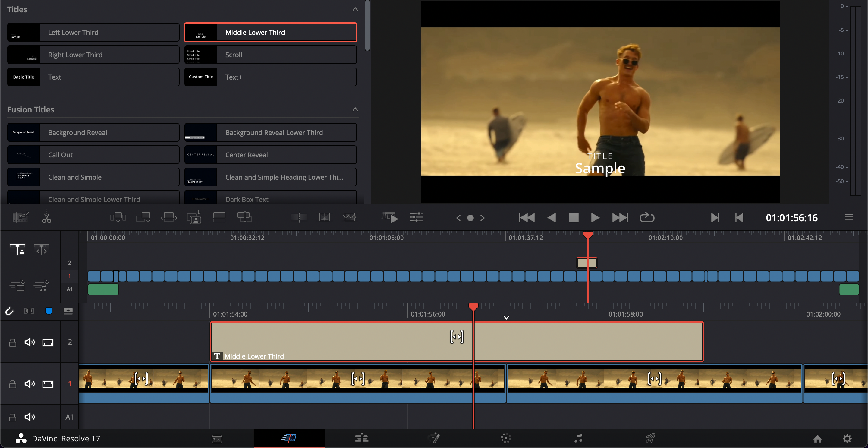Select the Center Reveal Fusion title
Image resolution: width=868 pixels, height=448 pixels.
270,155
